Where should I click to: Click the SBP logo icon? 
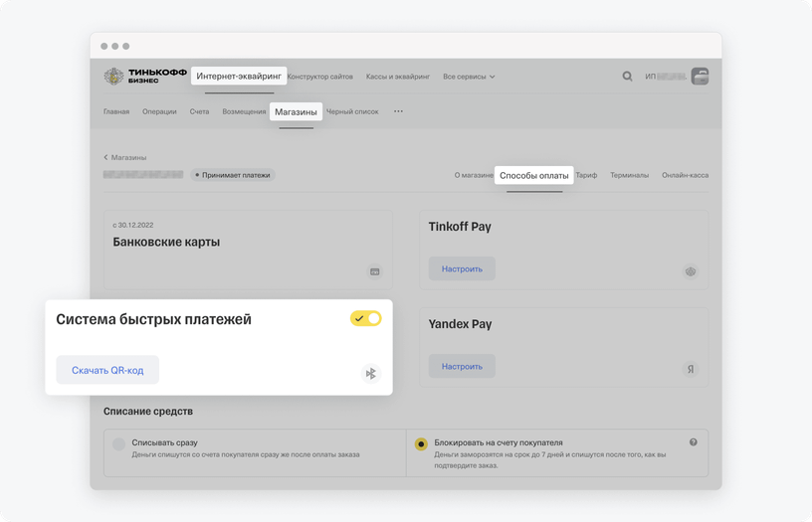pos(371,373)
